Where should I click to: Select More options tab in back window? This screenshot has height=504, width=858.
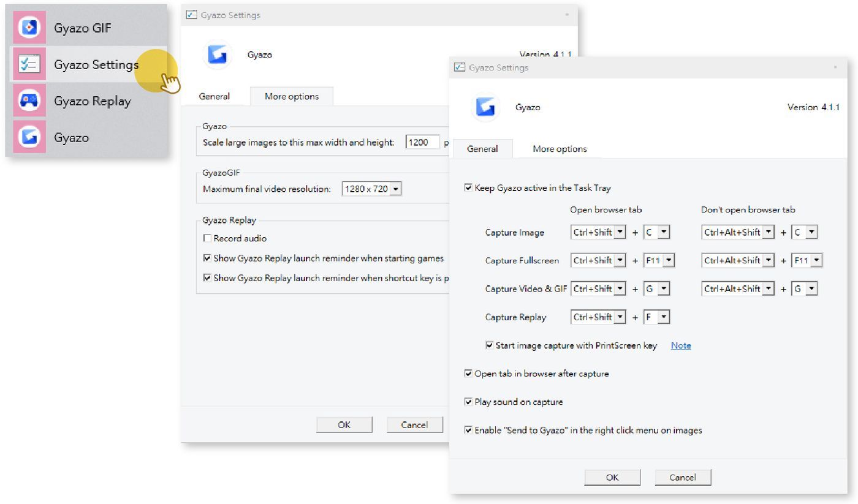(292, 96)
